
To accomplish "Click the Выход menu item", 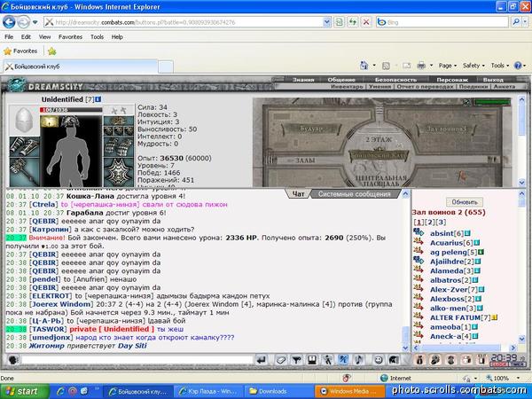I will (x=493, y=80).
